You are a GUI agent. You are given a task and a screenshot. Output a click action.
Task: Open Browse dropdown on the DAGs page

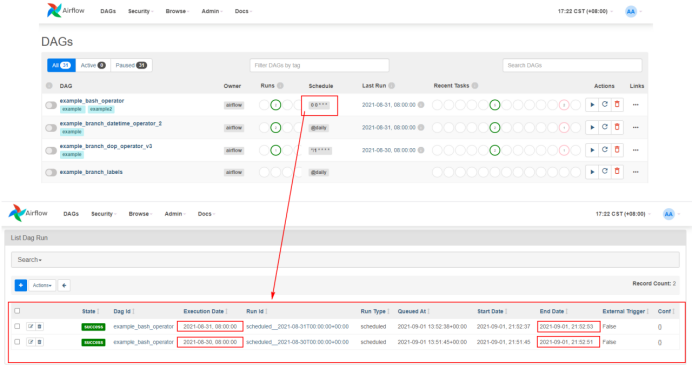pyautogui.click(x=177, y=11)
